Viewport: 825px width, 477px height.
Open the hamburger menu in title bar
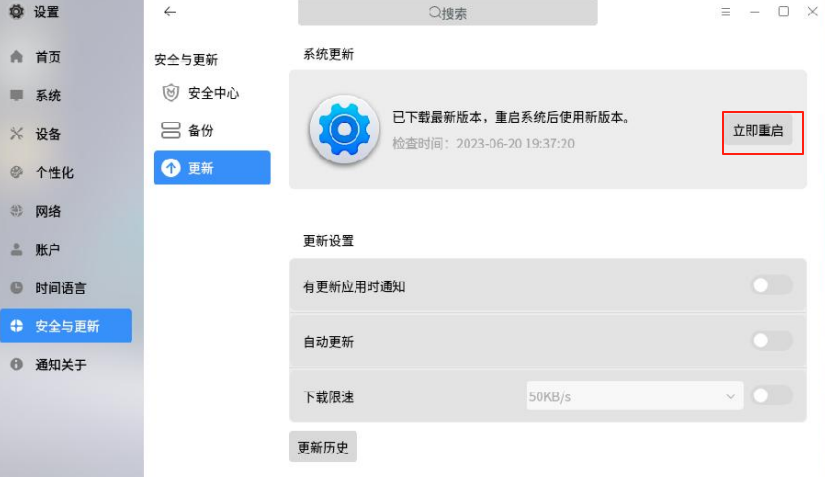click(726, 12)
